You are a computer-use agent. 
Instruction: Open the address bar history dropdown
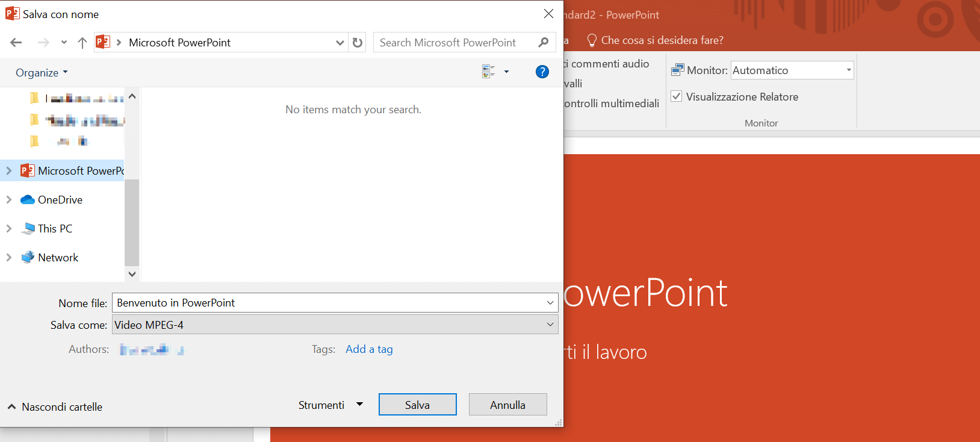coord(340,43)
